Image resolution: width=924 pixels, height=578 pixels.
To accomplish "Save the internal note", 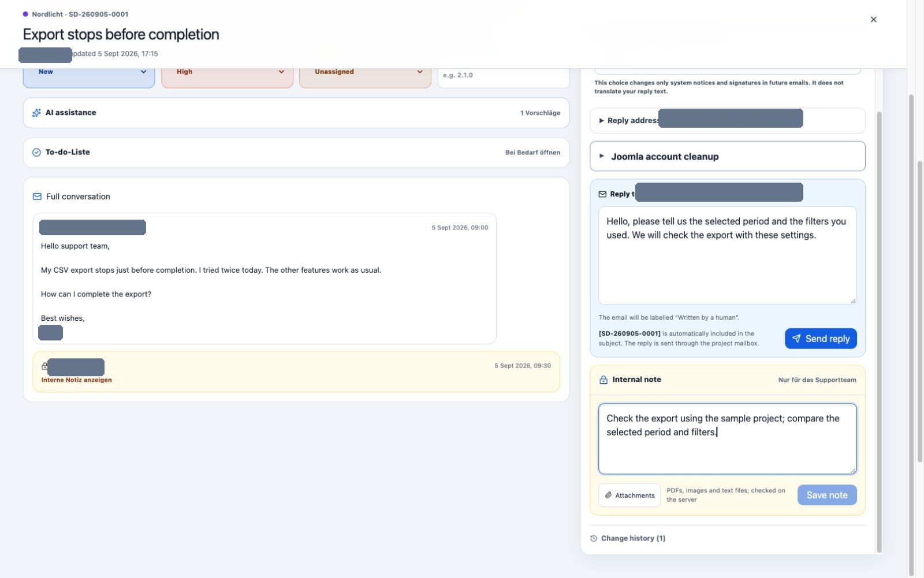I will coord(827,495).
